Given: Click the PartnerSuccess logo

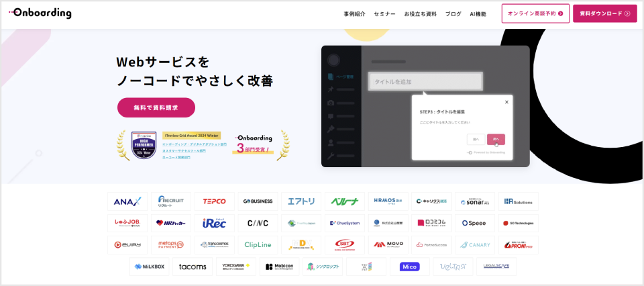Looking at the screenshot, I should [431, 245].
